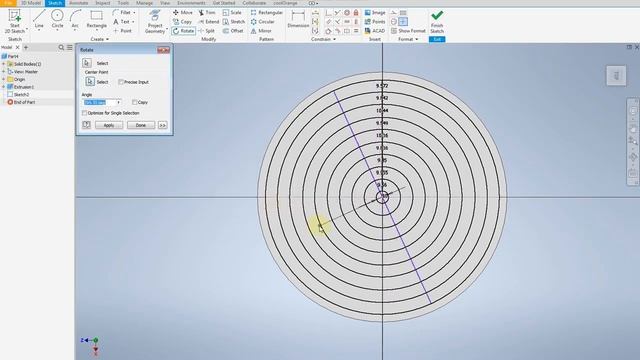This screenshot has width=640, height=360.
Task: Select the Line tool
Action: (39, 19)
